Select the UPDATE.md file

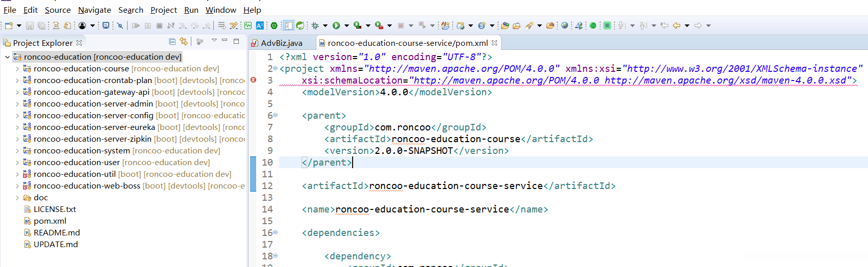(56, 245)
